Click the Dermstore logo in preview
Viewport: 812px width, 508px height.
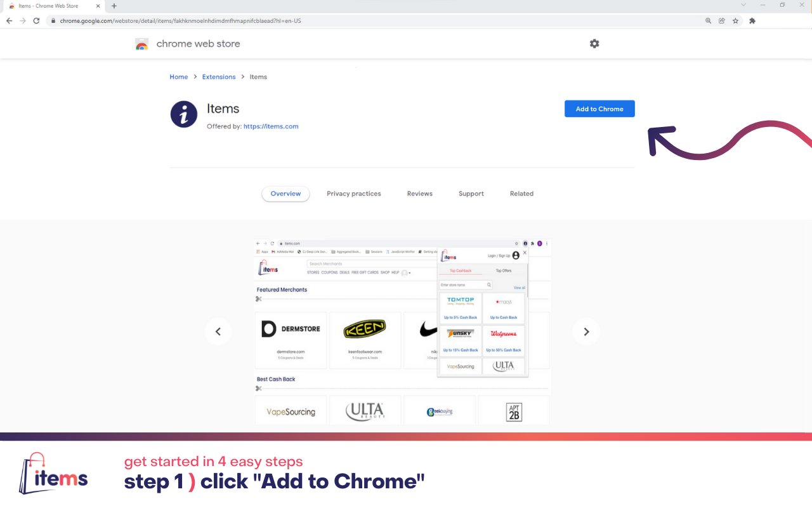click(291, 329)
